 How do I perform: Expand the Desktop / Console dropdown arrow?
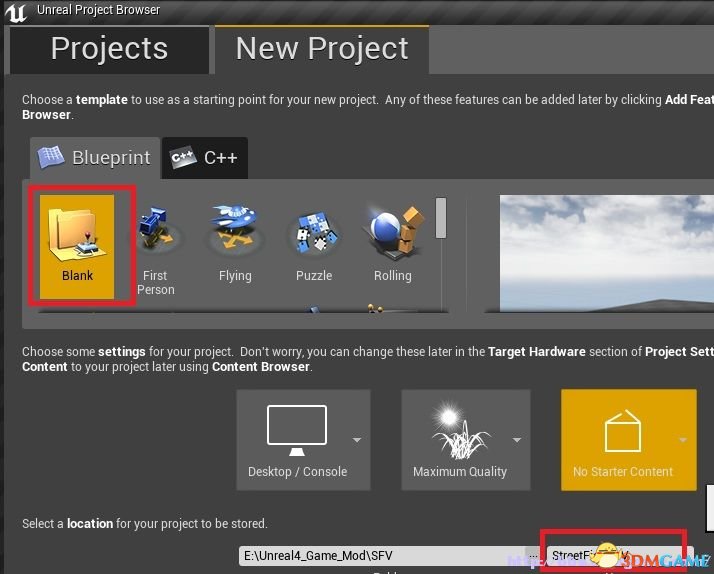(x=357, y=440)
